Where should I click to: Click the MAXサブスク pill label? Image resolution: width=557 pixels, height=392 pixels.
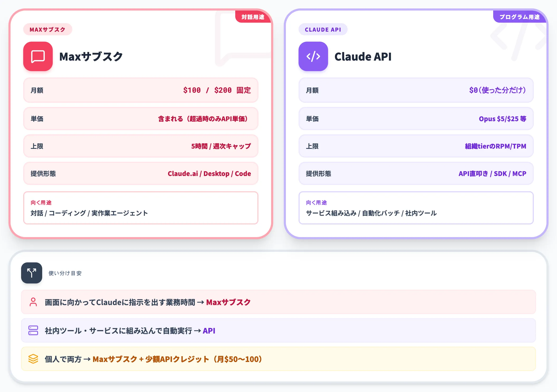coord(47,30)
